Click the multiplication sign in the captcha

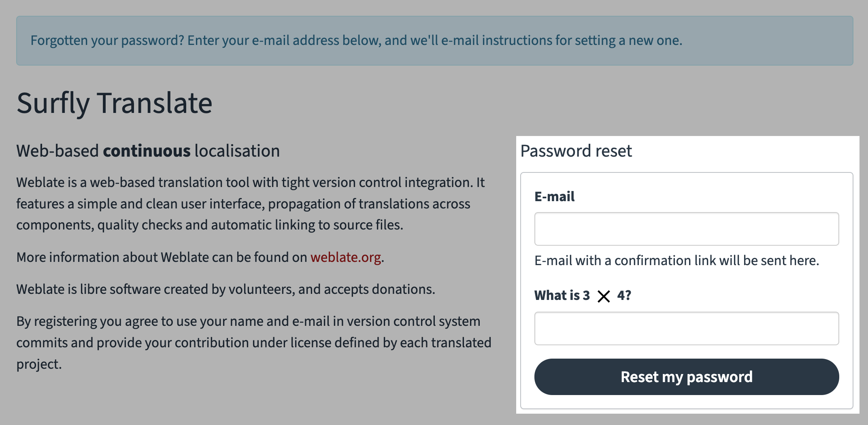click(603, 296)
